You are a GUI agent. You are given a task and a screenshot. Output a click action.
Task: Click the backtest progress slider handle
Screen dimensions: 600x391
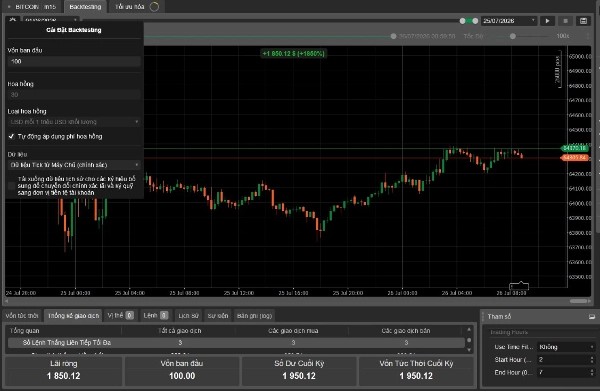tap(393, 36)
